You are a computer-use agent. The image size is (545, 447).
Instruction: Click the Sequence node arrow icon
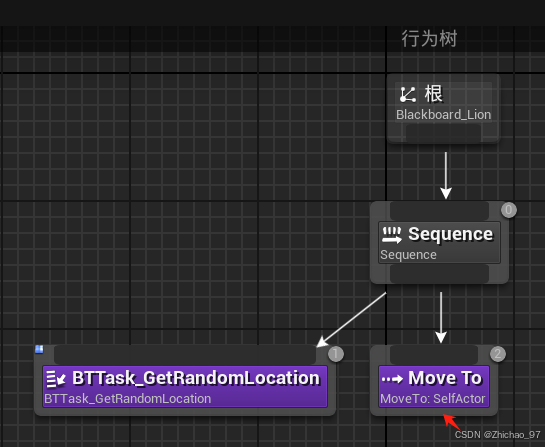pyautogui.click(x=392, y=235)
